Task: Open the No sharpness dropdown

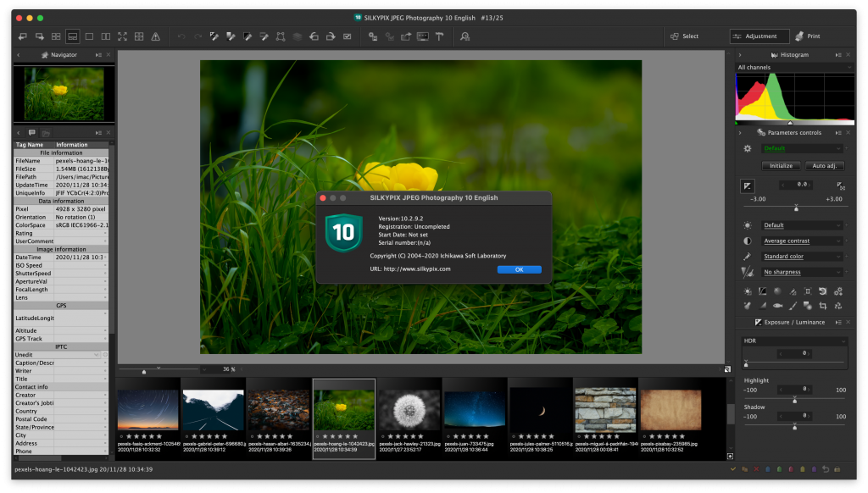Action: tap(802, 272)
